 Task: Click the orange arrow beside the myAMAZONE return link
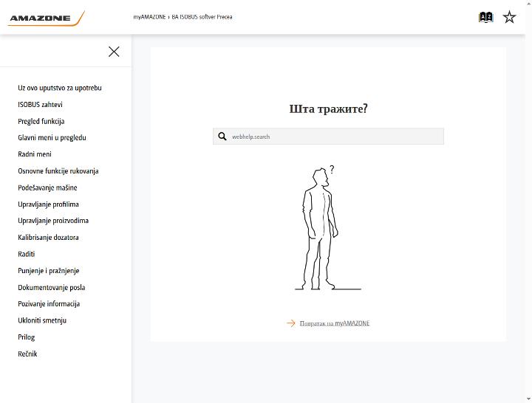coord(291,323)
